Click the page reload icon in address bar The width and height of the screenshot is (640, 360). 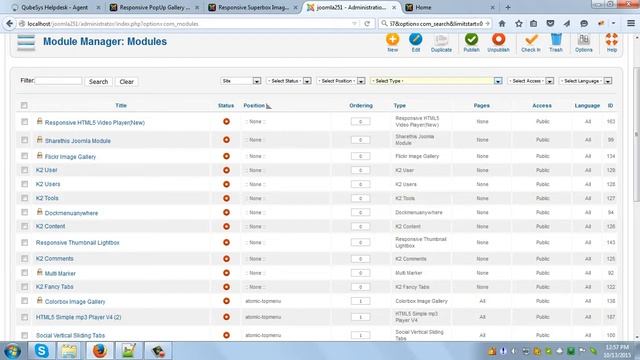tap(367, 24)
